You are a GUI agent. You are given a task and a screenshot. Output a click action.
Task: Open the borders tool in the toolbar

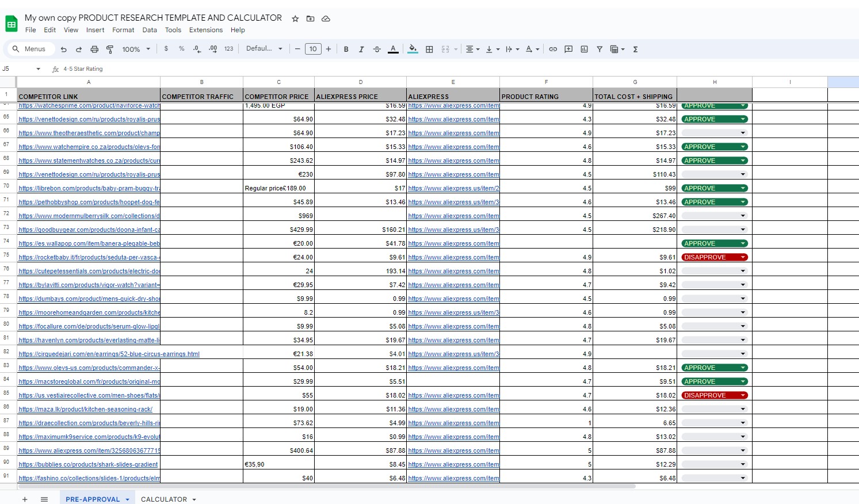coord(429,49)
